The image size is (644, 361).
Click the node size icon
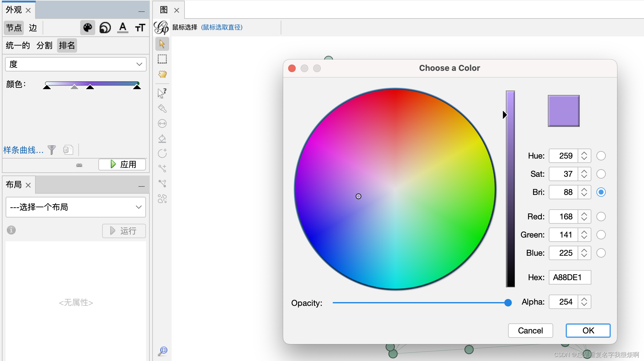tap(105, 28)
